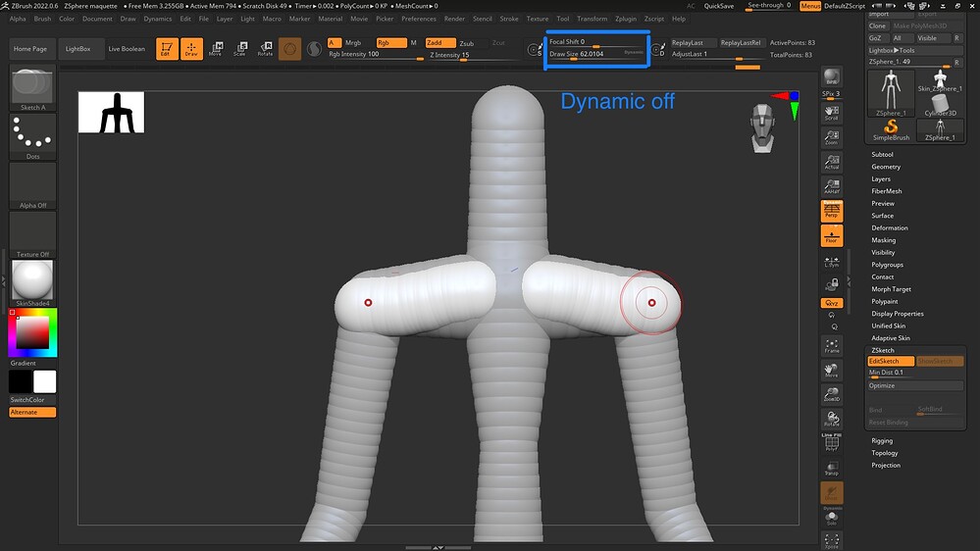Click the Home Page button
The image size is (980, 551).
click(x=30, y=49)
